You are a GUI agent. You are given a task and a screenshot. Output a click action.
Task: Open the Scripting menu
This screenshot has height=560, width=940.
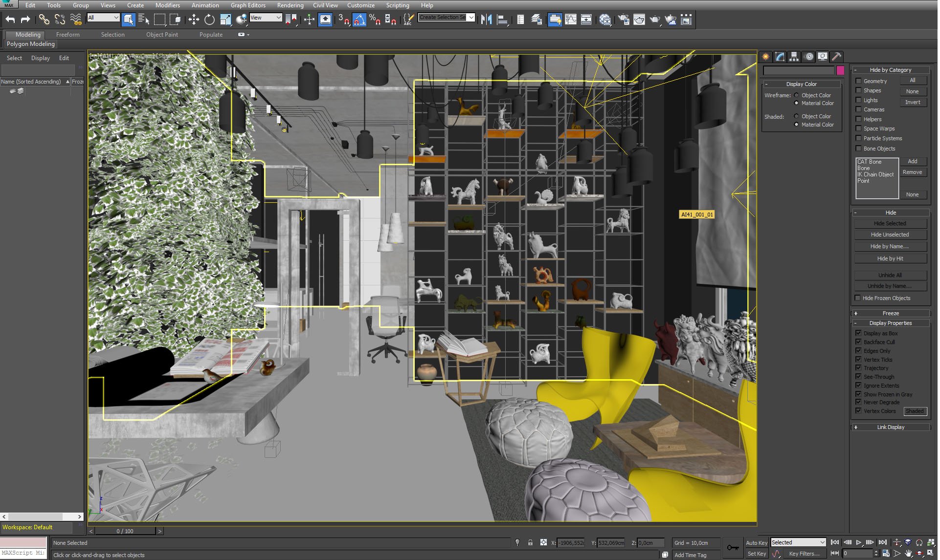(398, 5)
